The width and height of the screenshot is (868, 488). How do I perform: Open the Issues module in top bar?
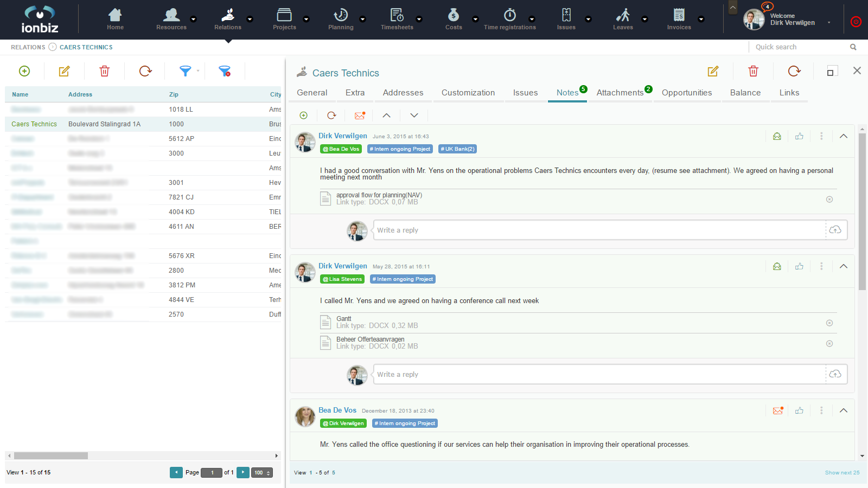pos(566,19)
